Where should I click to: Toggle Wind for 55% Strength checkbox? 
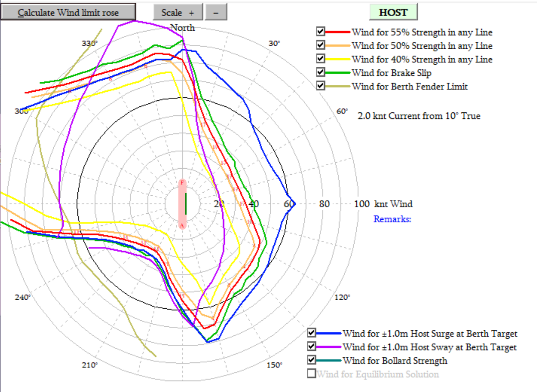coord(320,32)
